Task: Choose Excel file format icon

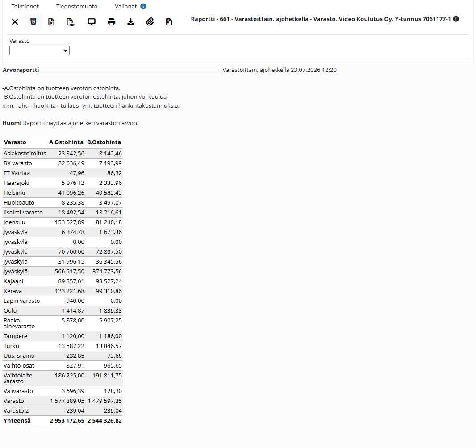Action: click(x=51, y=21)
